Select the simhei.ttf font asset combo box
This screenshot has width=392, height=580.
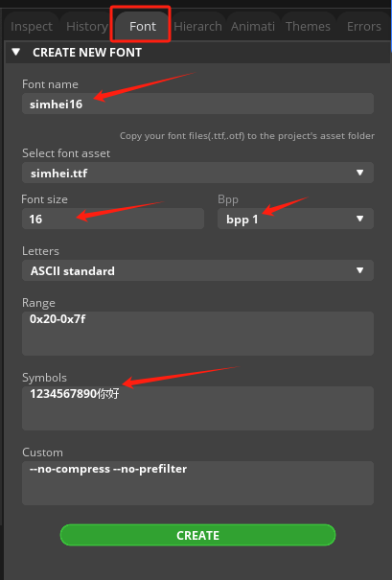tap(197, 173)
